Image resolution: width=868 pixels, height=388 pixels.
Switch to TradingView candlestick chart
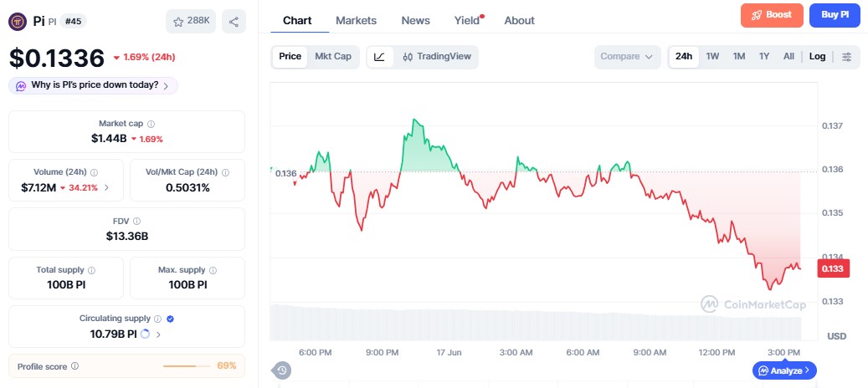[437, 56]
